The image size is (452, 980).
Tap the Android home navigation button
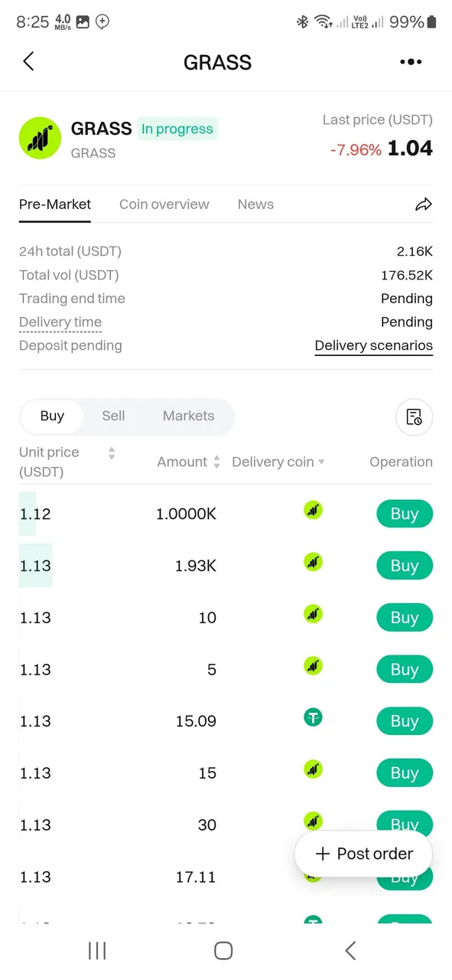coord(223,950)
